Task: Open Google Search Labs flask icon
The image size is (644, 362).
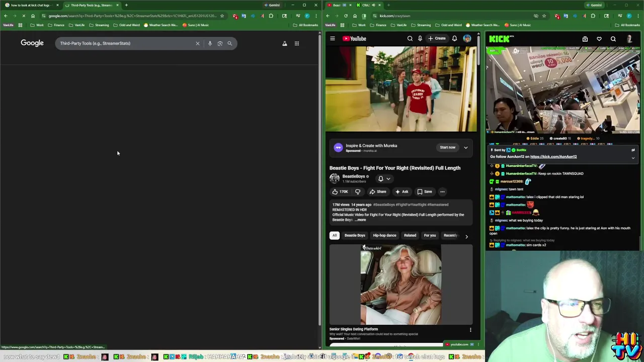Action: click(285, 43)
